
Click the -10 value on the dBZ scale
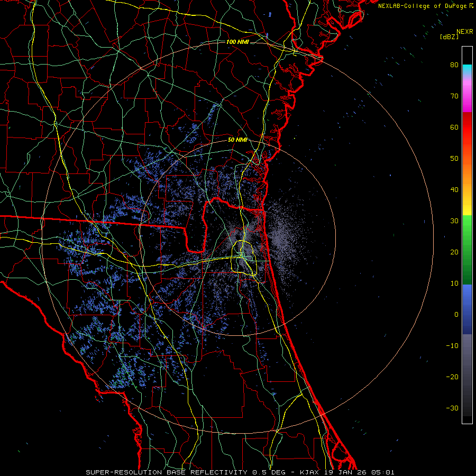[452, 345]
